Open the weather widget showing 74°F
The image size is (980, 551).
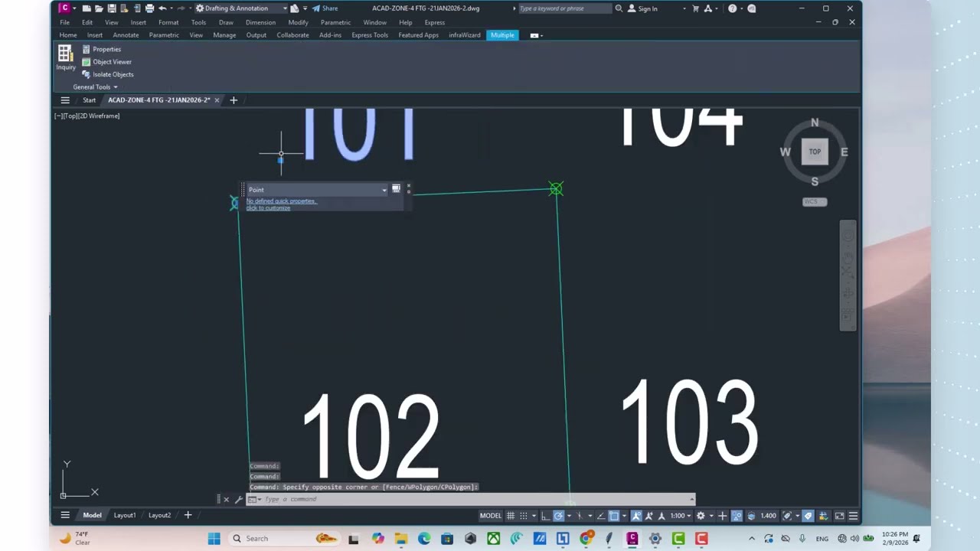click(75, 539)
